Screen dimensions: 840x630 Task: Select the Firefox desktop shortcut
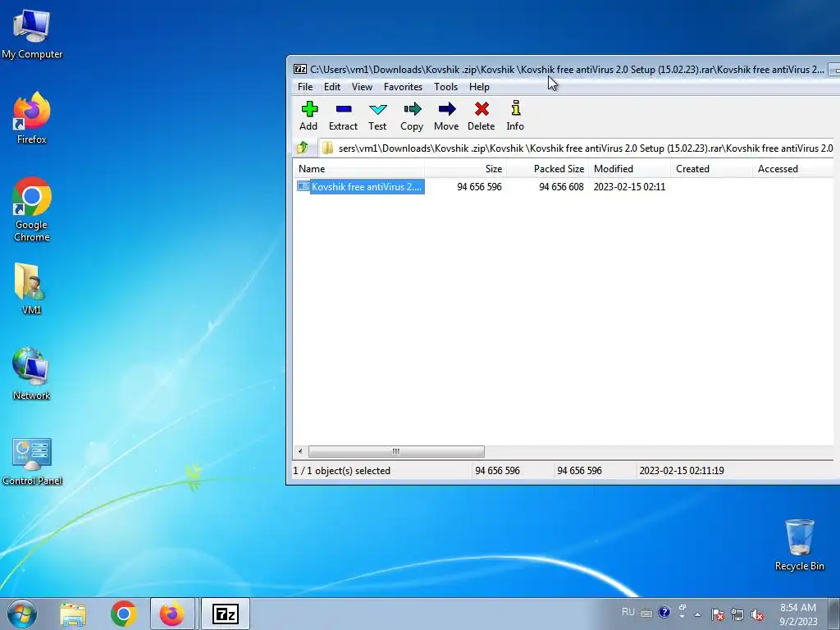[x=32, y=118]
